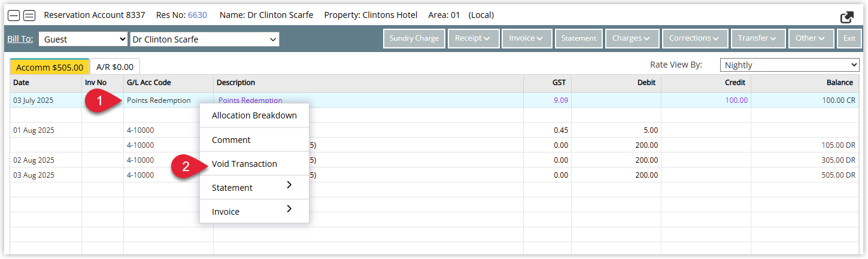
Task: Click the Credit column header
Action: point(706,83)
